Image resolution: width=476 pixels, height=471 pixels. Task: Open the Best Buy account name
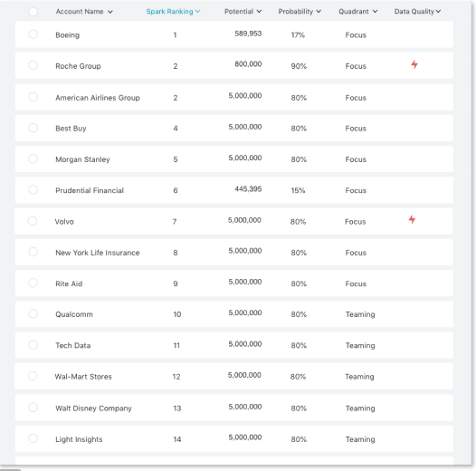click(x=71, y=129)
